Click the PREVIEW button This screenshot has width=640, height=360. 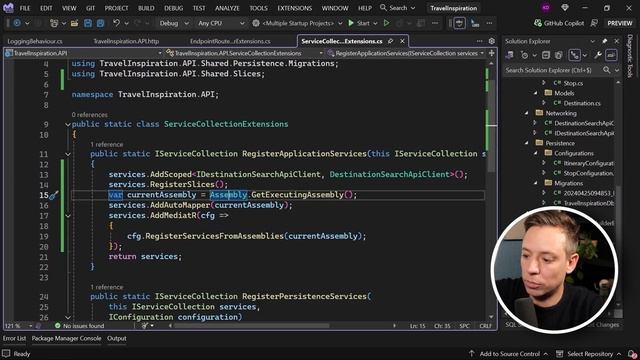tap(620, 23)
